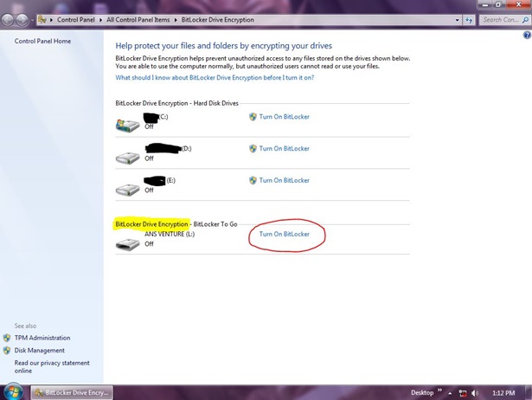Maximize the Control Panel window
The width and height of the screenshot is (532, 400).
point(498,4)
